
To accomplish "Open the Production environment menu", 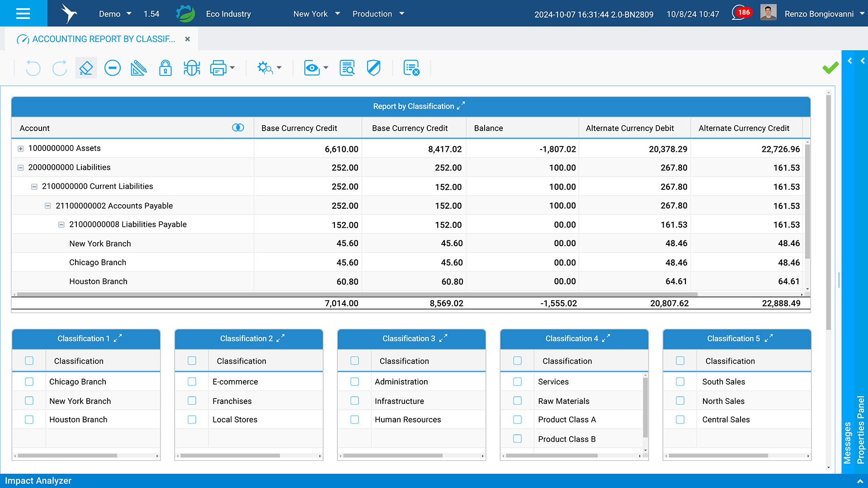I will coord(378,14).
